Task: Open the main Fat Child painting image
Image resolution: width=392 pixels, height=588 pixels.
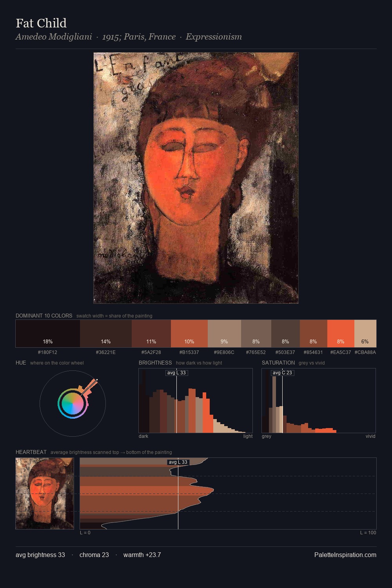Action: coord(196,178)
